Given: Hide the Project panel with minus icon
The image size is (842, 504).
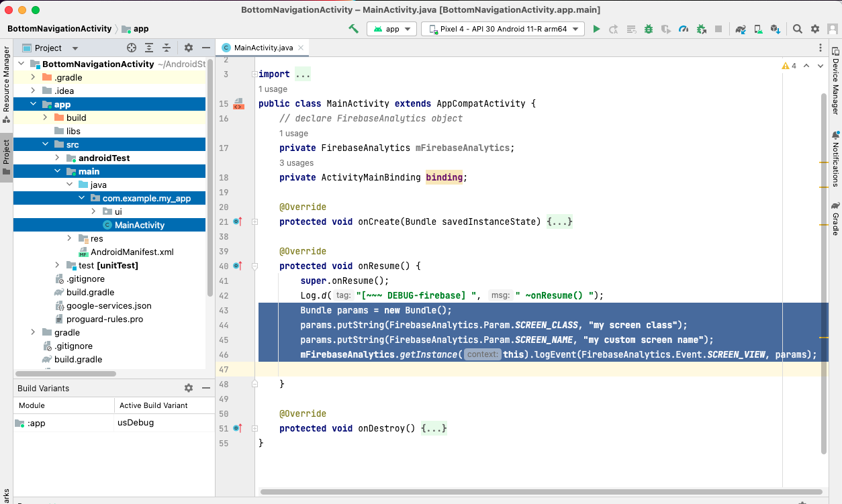Looking at the screenshot, I should 205,48.
